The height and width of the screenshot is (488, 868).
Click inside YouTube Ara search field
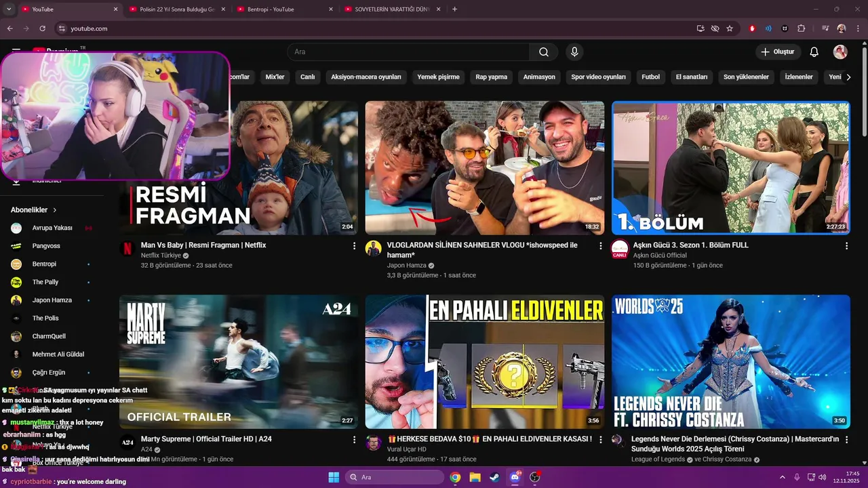click(408, 52)
